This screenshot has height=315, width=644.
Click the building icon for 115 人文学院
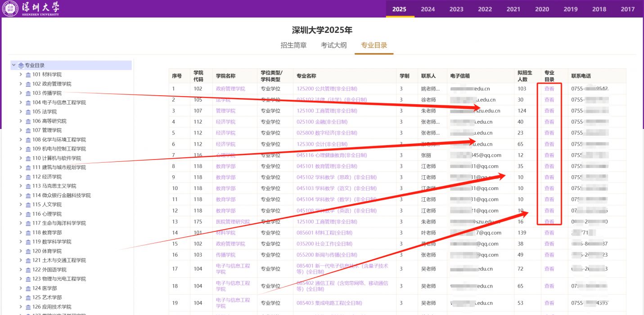click(x=28, y=205)
